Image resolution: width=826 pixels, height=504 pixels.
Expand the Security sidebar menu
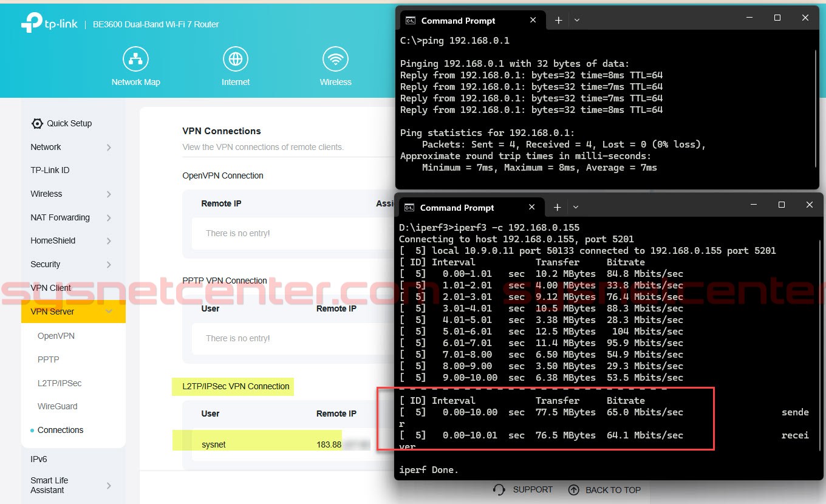pyautogui.click(x=109, y=265)
